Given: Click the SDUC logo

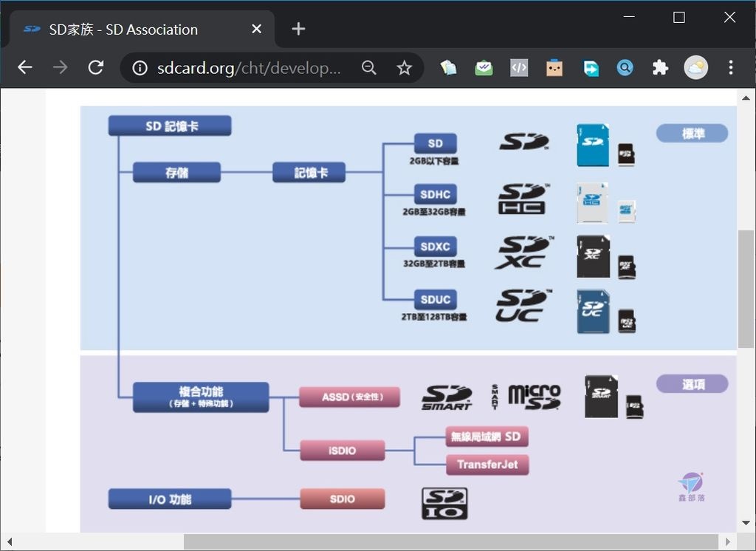Looking at the screenshot, I should click(x=523, y=306).
